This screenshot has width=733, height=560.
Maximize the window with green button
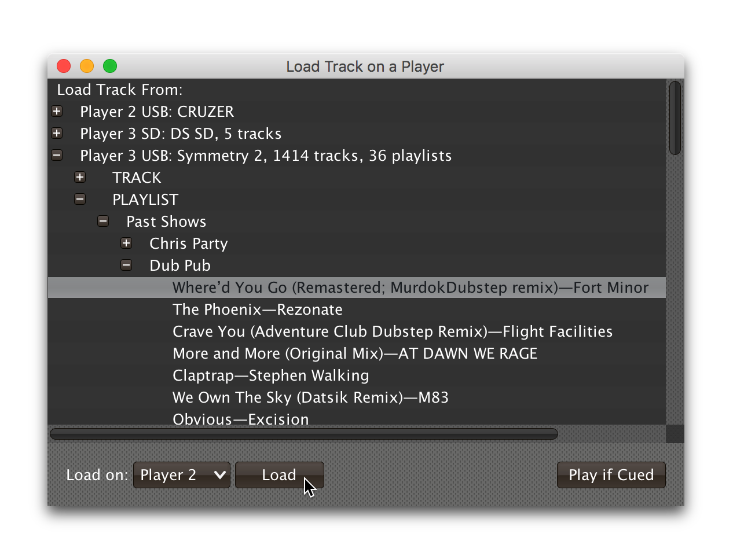pyautogui.click(x=110, y=66)
